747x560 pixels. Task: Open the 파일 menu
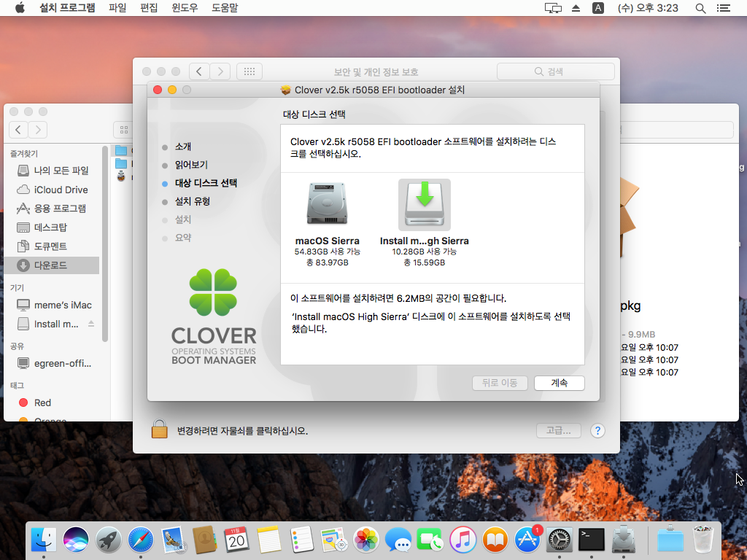click(117, 7)
